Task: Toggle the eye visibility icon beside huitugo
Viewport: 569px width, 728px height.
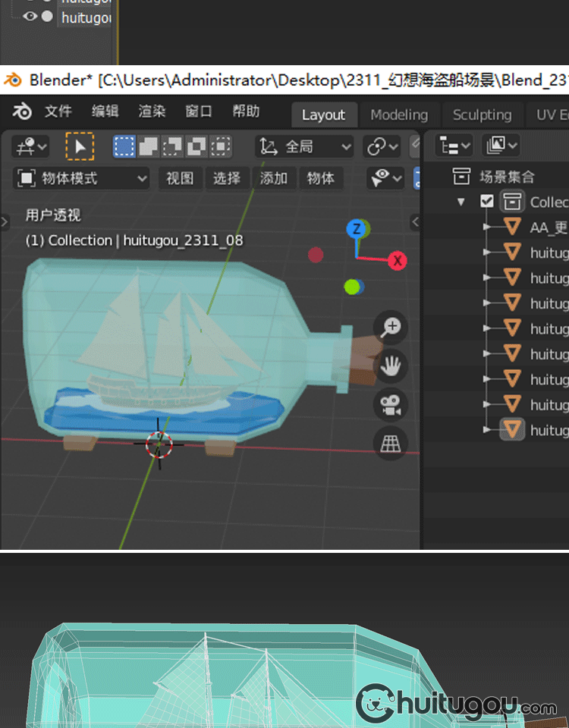Action: (30, 16)
